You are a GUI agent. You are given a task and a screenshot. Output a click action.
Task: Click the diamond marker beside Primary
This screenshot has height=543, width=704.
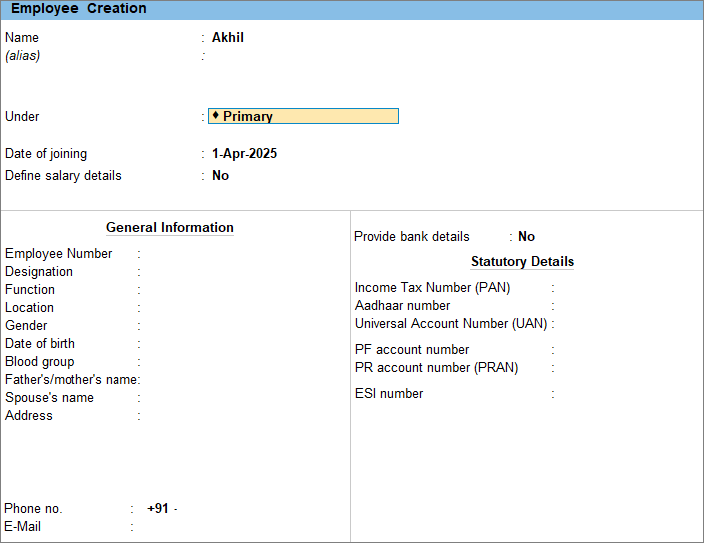pyautogui.click(x=216, y=116)
